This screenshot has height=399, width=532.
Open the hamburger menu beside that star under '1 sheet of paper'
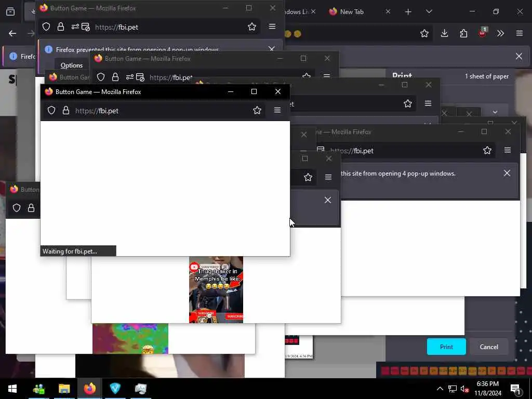[428, 103]
